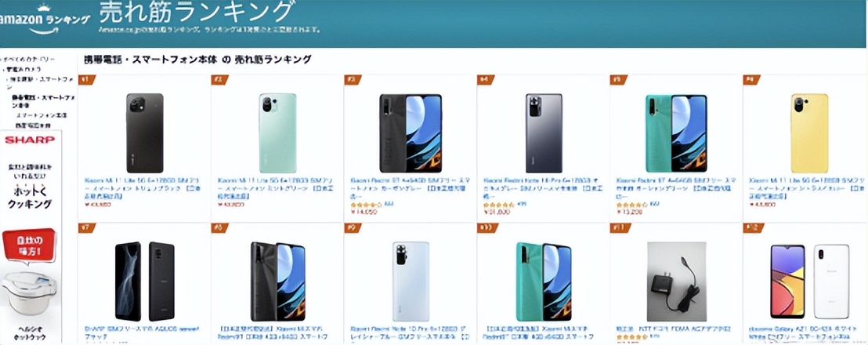Open the #10 Redmi 9T green title link
The image size is (868, 345).
542,332
